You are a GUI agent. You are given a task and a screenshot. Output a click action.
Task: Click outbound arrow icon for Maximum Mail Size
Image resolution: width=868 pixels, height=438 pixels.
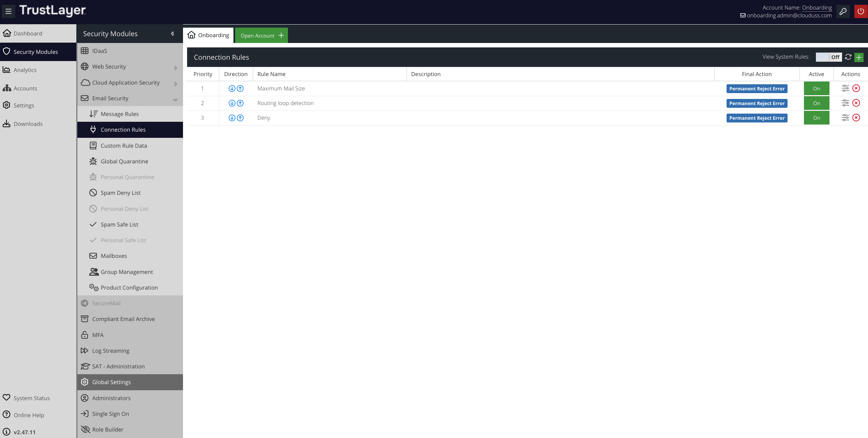coord(240,88)
